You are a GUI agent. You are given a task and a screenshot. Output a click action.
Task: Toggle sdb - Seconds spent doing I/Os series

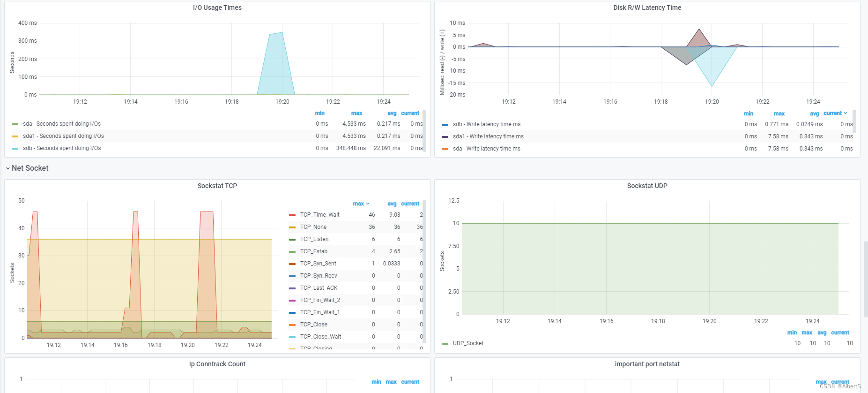62,148
